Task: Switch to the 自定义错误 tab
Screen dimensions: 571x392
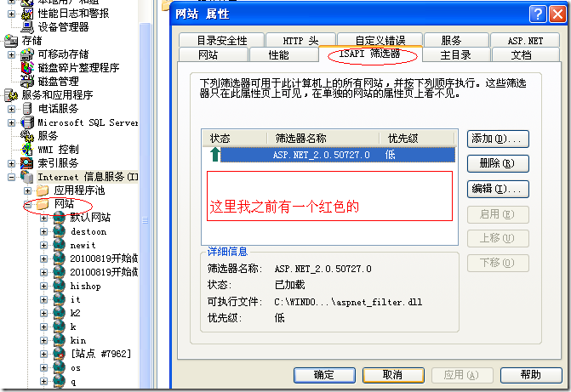Action: (x=380, y=40)
